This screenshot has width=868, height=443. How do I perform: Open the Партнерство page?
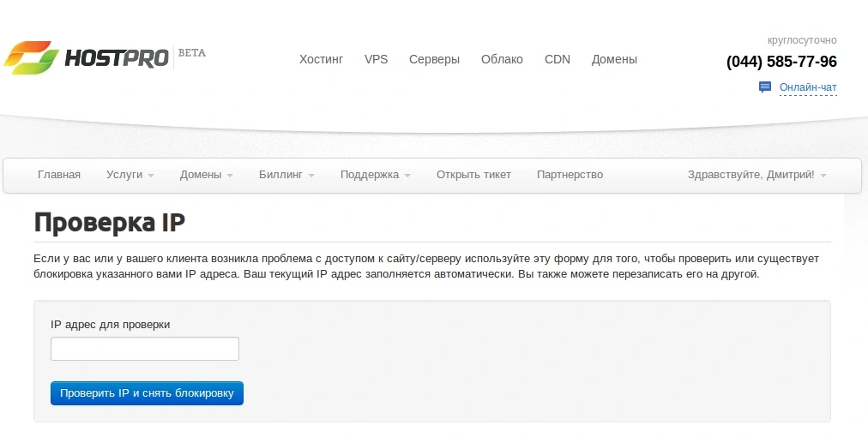pos(570,175)
